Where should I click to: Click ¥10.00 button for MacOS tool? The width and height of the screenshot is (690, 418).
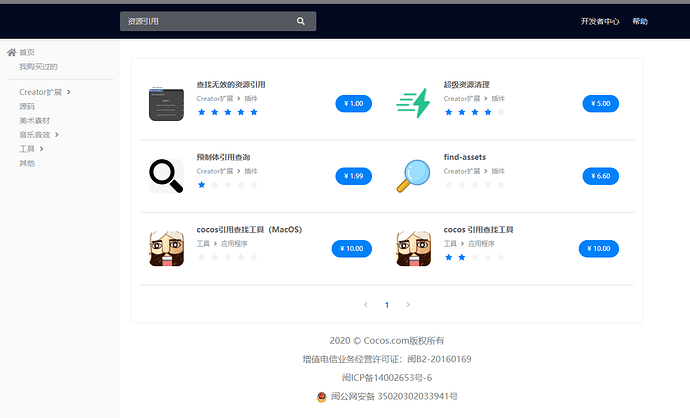352,249
